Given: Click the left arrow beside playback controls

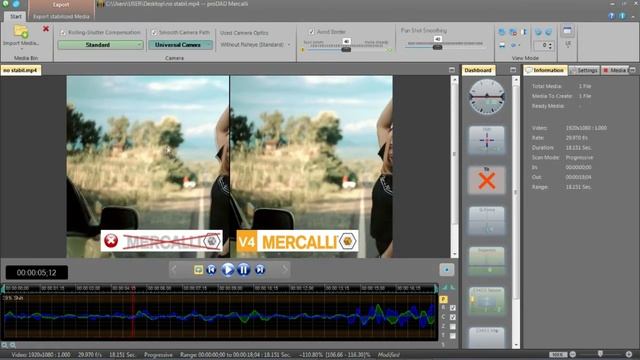Looking at the screenshot, I should click(x=174, y=269).
